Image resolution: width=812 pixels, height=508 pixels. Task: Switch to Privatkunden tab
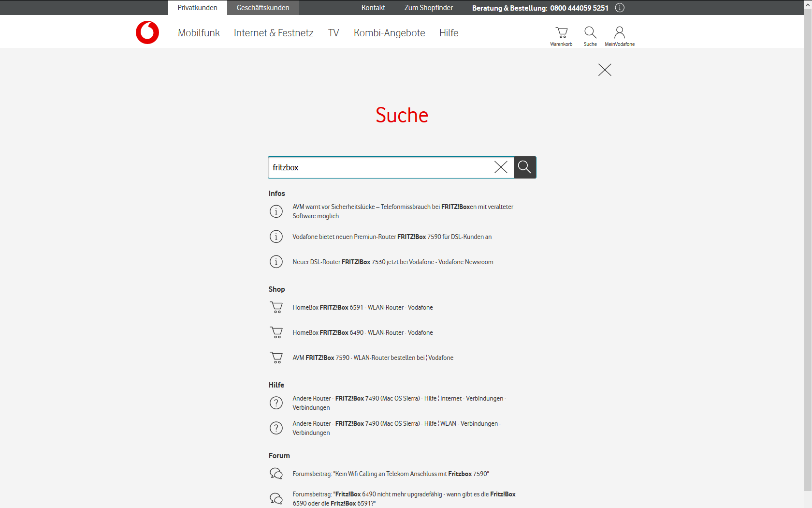(x=197, y=8)
